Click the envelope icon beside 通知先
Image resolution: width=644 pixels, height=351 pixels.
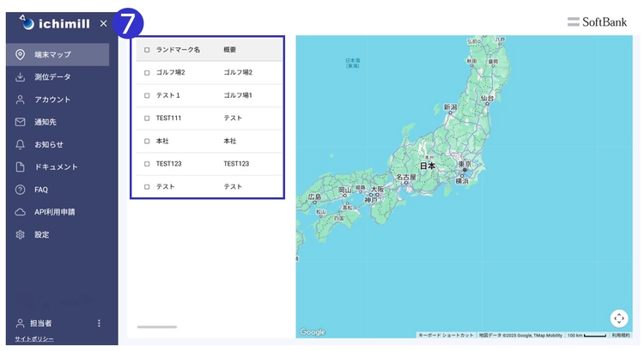point(20,122)
